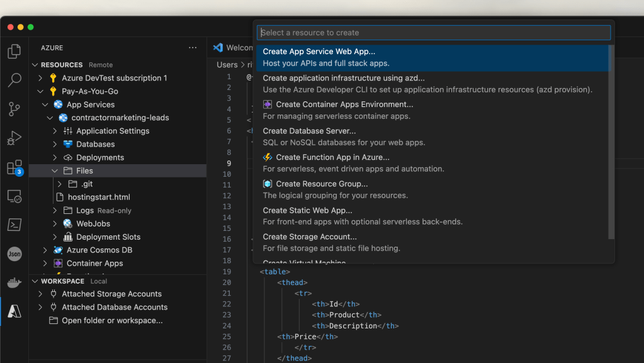
Task: Choose Create Database Server
Action: click(432, 137)
